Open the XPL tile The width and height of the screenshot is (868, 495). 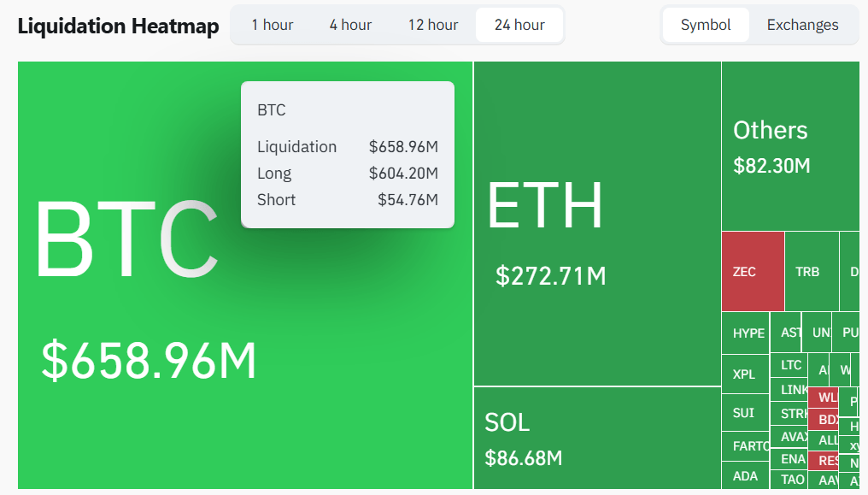click(744, 374)
